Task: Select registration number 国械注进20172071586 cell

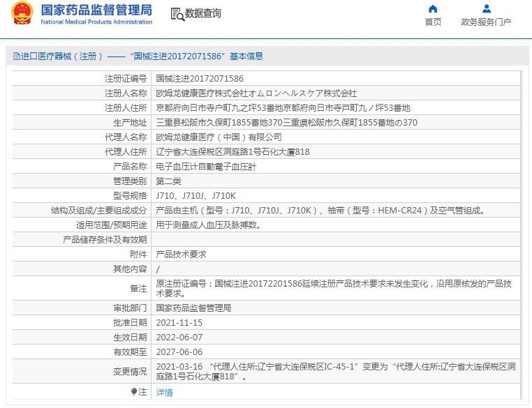Action: [x=200, y=79]
